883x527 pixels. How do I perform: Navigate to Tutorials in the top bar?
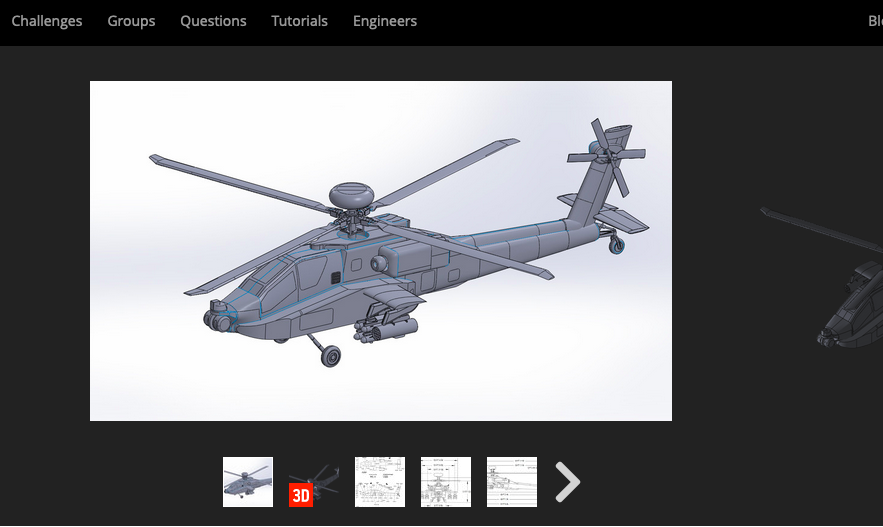[299, 21]
